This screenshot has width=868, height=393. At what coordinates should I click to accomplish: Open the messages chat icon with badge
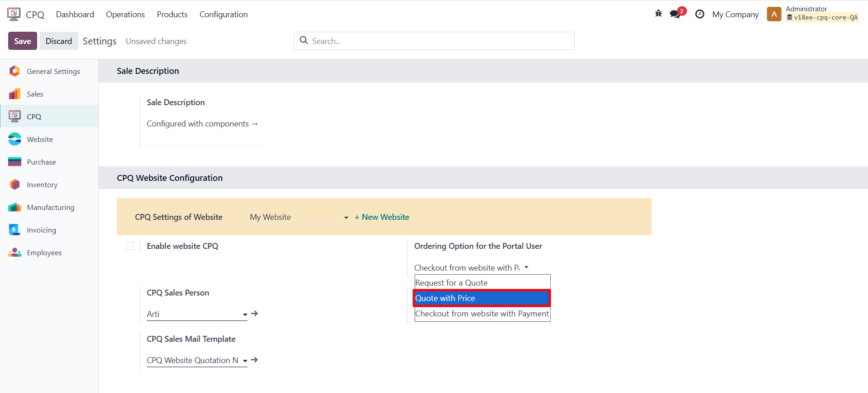(675, 14)
